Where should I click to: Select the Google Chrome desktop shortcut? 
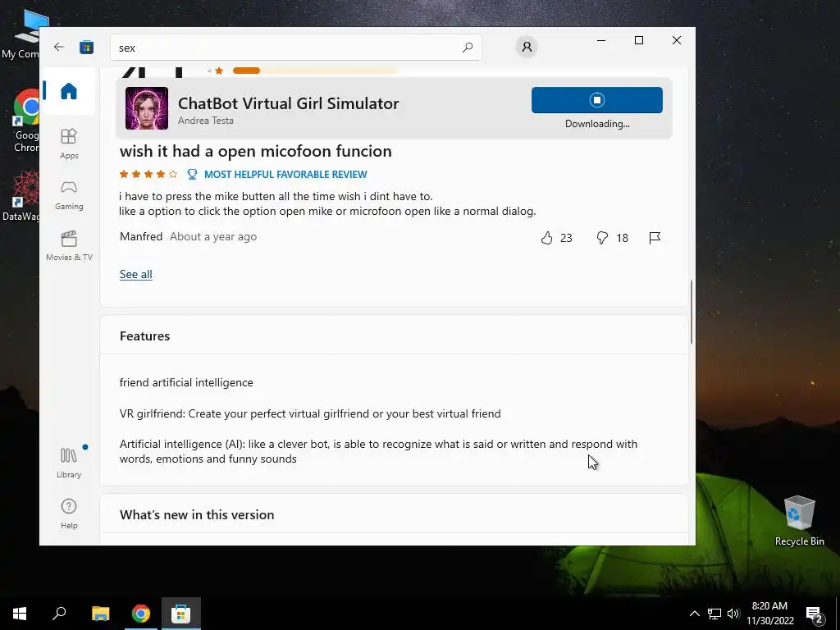tap(25, 121)
